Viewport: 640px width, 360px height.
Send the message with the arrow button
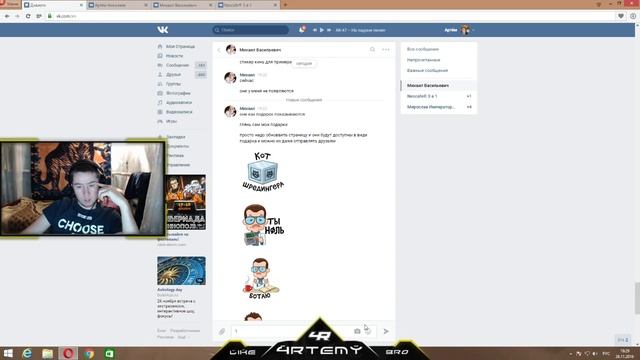point(386,331)
